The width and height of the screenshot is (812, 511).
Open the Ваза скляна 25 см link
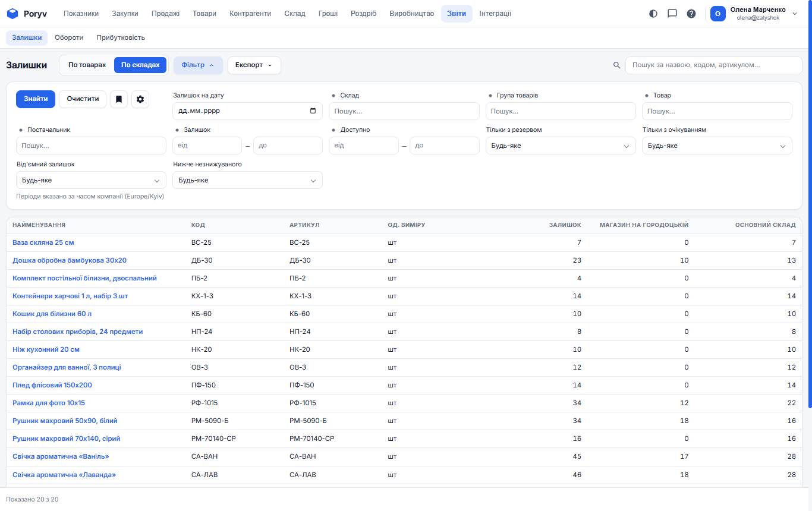[43, 242]
